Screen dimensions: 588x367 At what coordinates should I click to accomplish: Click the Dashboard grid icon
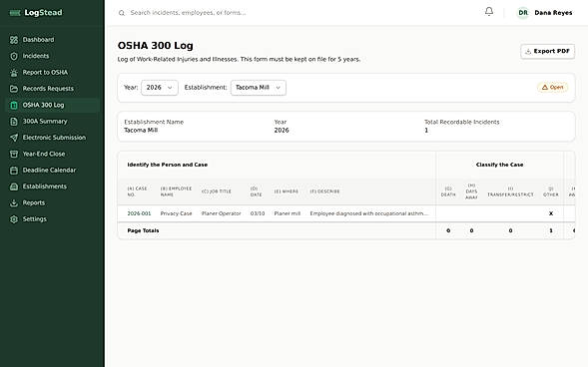point(14,40)
